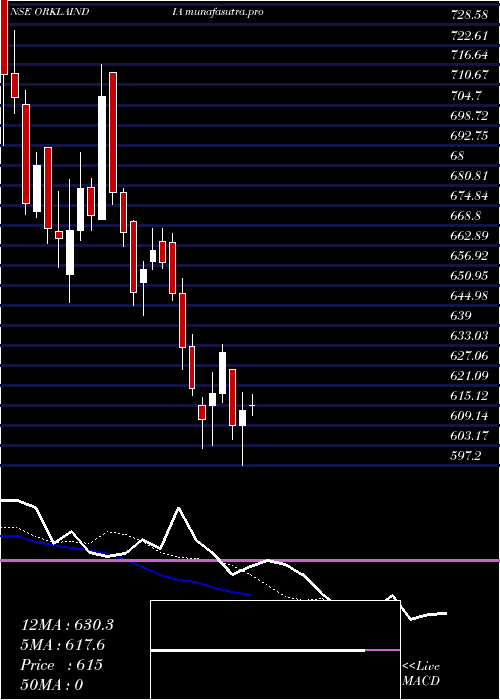Select the 674.84 price axis label
Viewport: 500px width, 700px height.
[x=470, y=196]
